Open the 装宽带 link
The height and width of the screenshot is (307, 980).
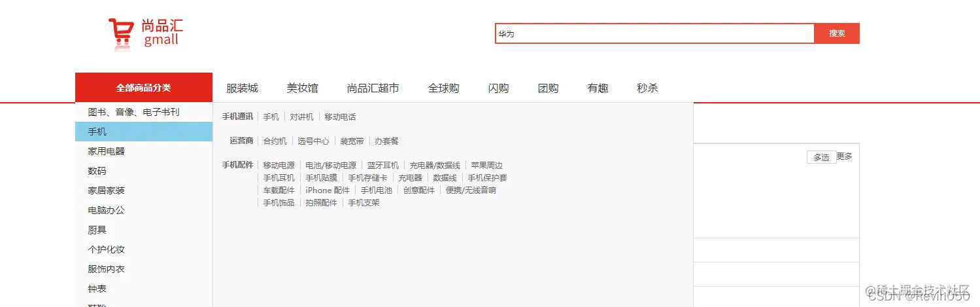click(352, 141)
